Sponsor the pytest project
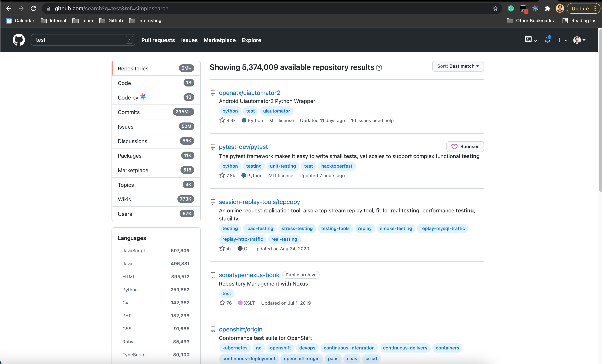The width and height of the screenshot is (602, 364). coord(465,146)
